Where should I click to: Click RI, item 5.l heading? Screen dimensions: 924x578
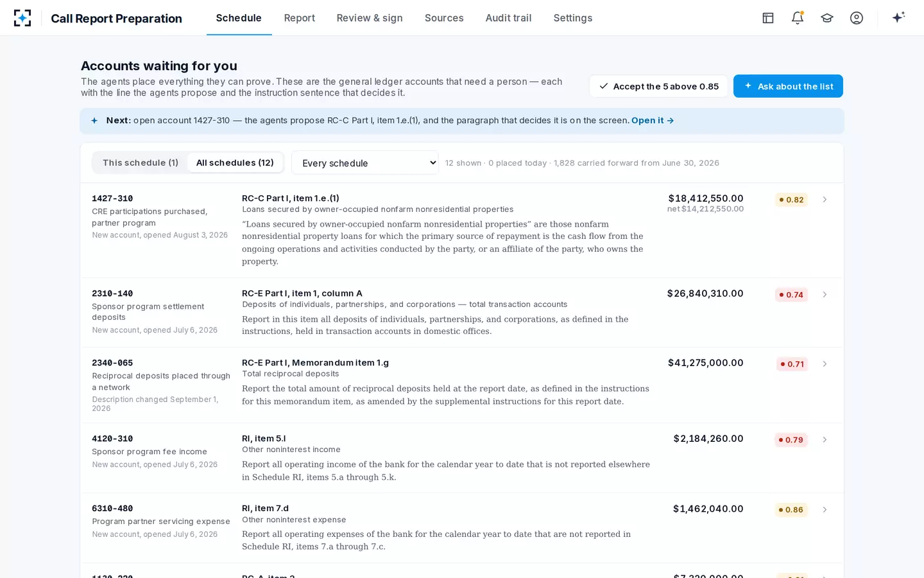pyautogui.click(x=264, y=439)
